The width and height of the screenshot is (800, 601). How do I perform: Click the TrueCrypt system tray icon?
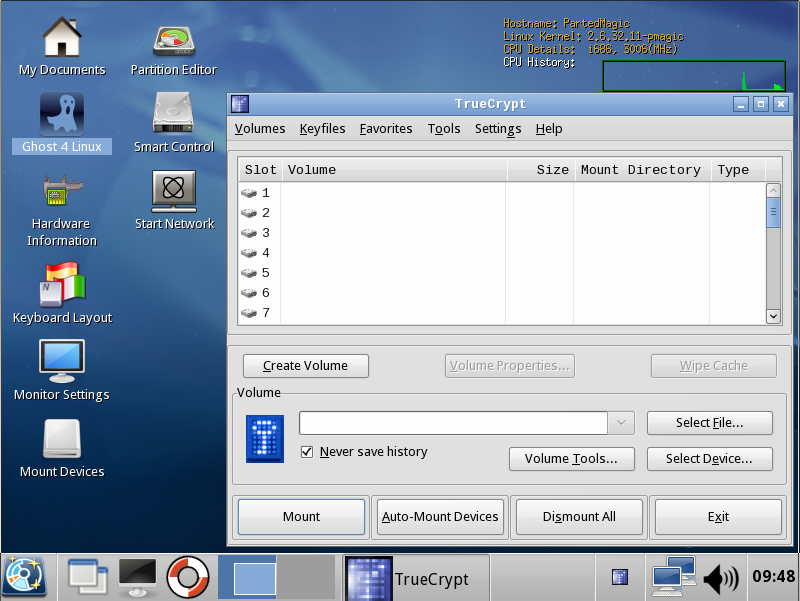pyautogui.click(x=619, y=577)
